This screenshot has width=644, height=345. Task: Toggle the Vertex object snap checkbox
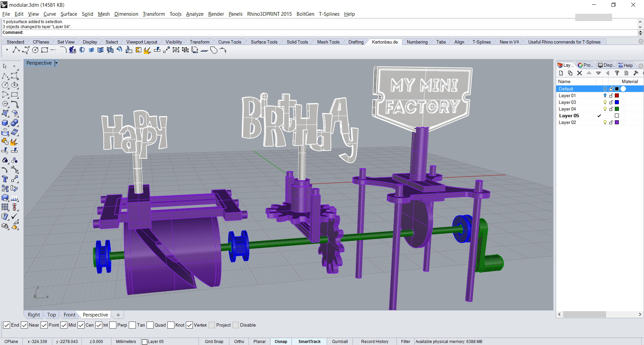pyautogui.click(x=189, y=325)
